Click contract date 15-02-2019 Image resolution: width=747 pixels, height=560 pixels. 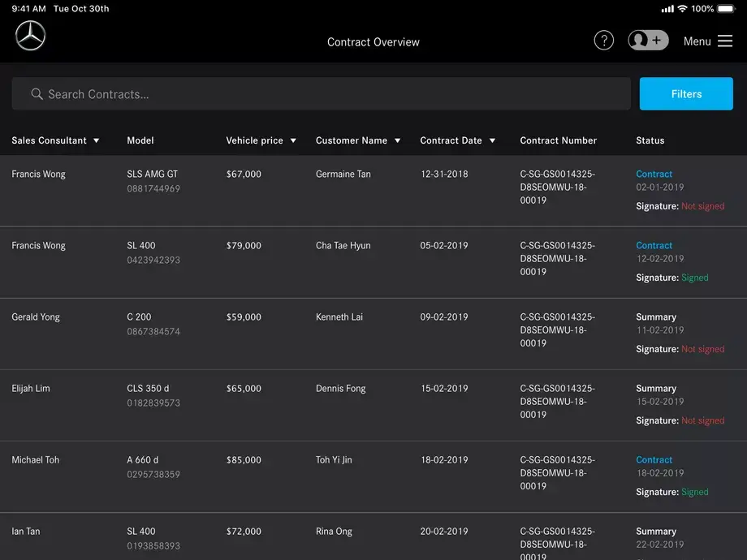point(444,388)
